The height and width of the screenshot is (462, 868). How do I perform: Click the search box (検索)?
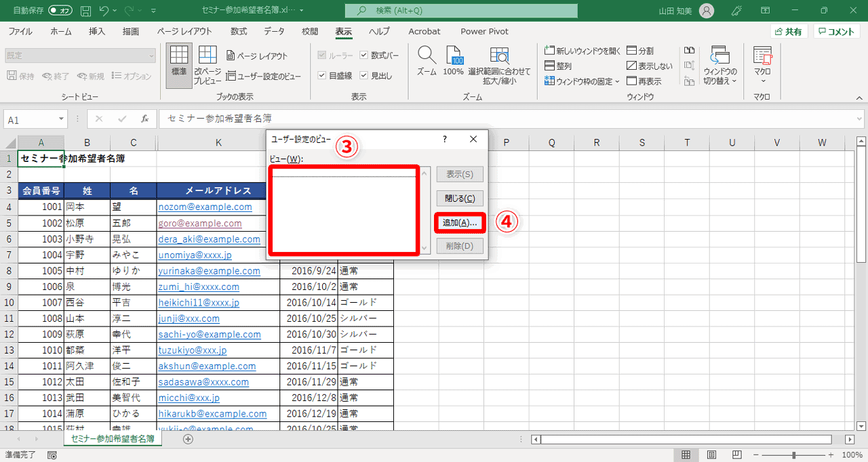click(x=460, y=11)
